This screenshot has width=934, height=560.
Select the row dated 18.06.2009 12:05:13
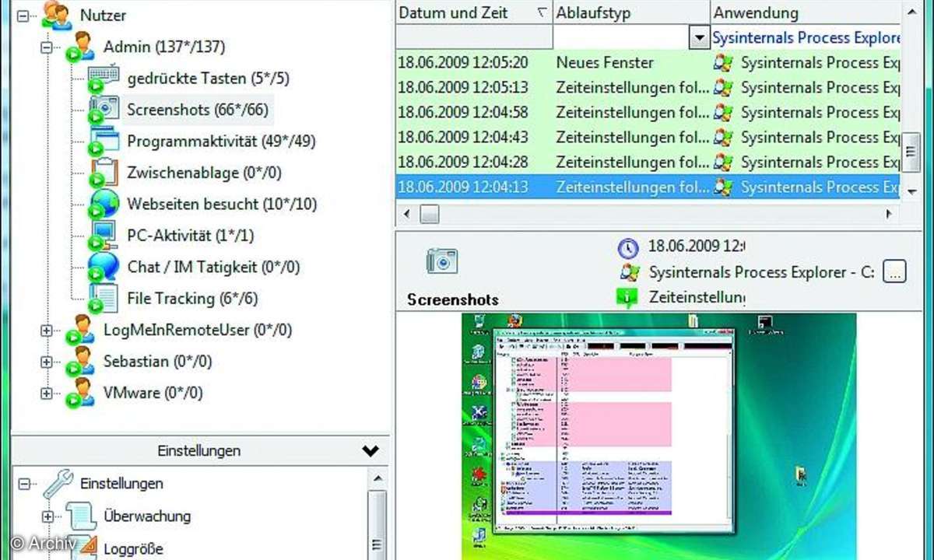click(x=648, y=88)
